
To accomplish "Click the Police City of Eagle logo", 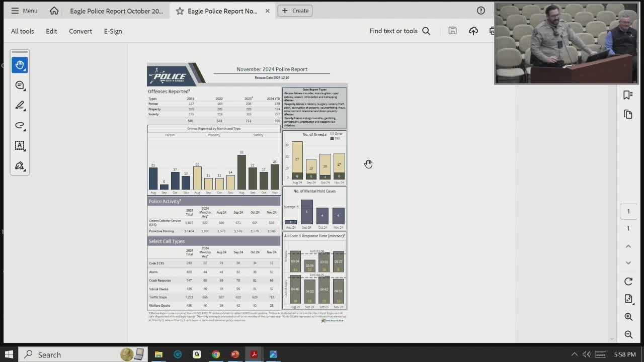I will coord(171,75).
